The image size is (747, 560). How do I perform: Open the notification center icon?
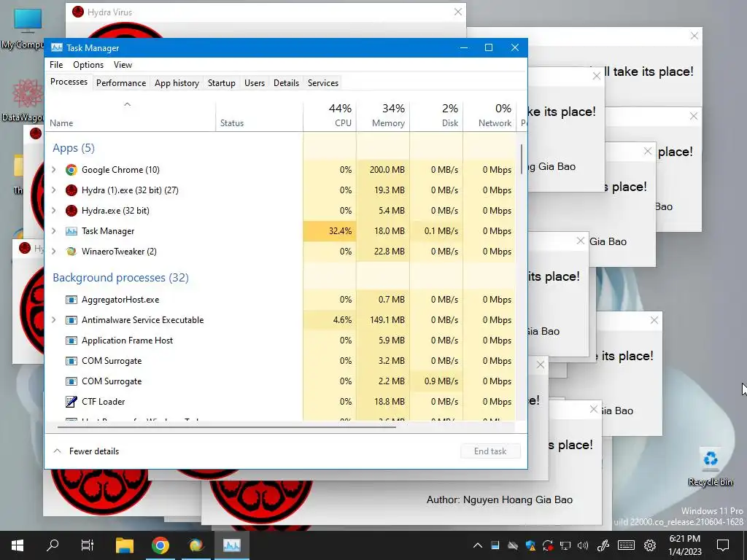pyautogui.click(x=723, y=545)
